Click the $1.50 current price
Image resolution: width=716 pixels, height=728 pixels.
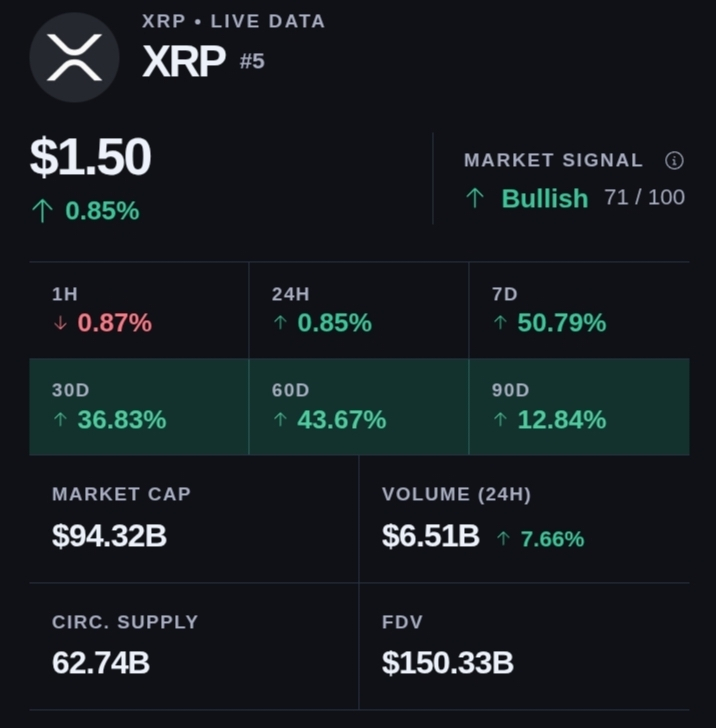(x=90, y=156)
